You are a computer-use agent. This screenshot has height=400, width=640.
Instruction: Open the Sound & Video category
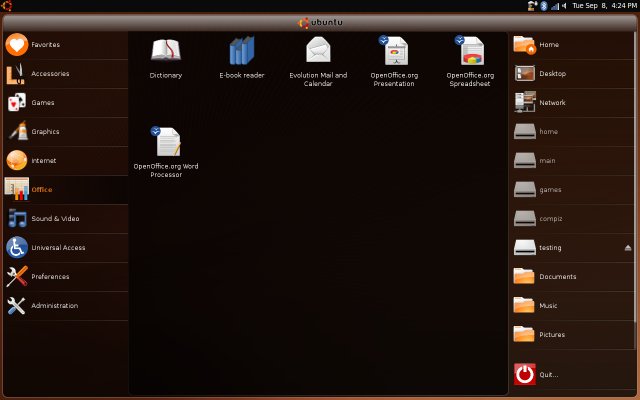pos(54,218)
